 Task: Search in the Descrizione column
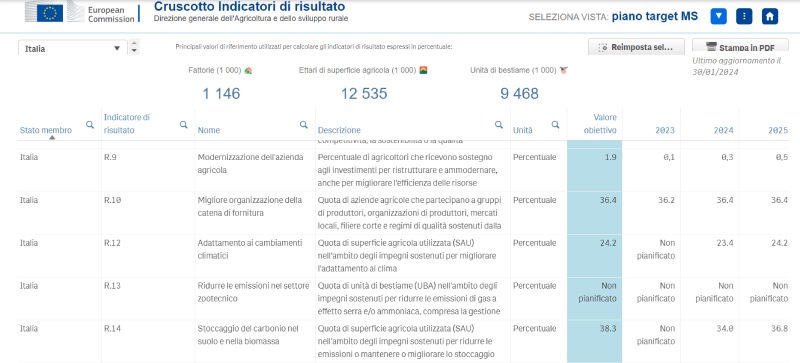tap(498, 124)
